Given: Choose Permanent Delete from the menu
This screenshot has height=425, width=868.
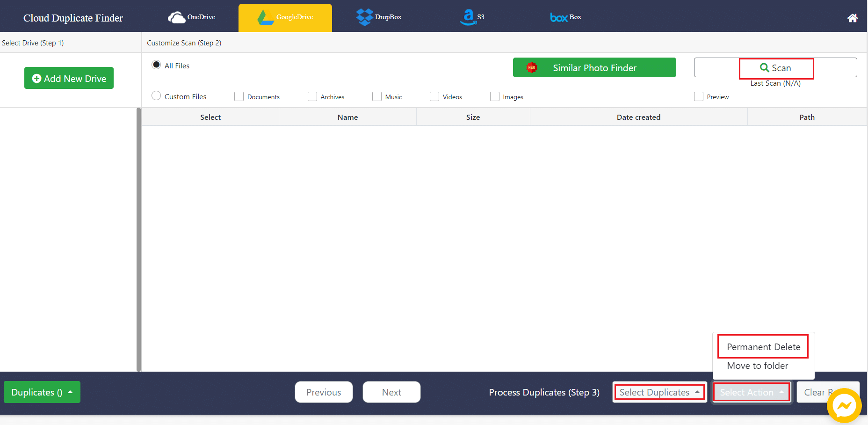Looking at the screenshot, I should click(x=763, y=347).
